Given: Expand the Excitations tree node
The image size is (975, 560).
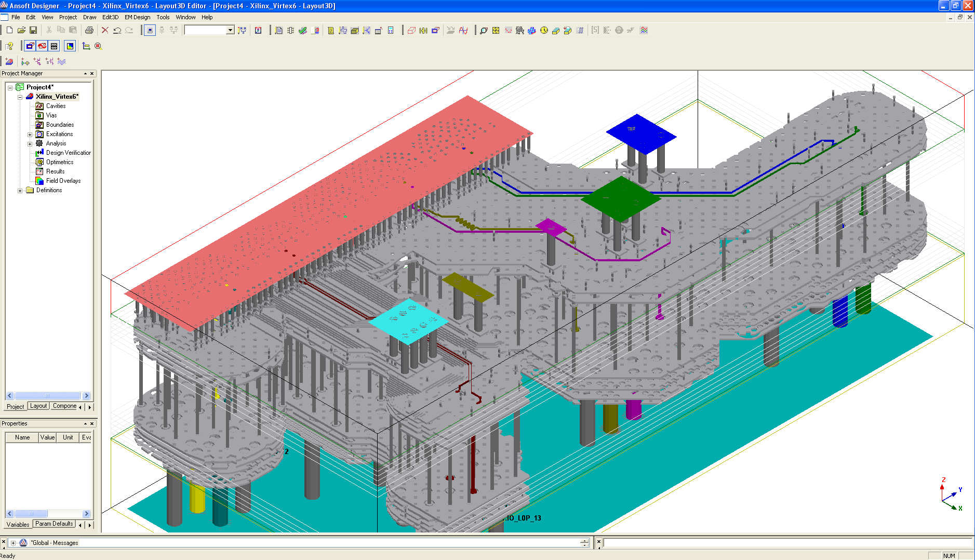Looking at the screenshot, I should click(x=30, y=134).
